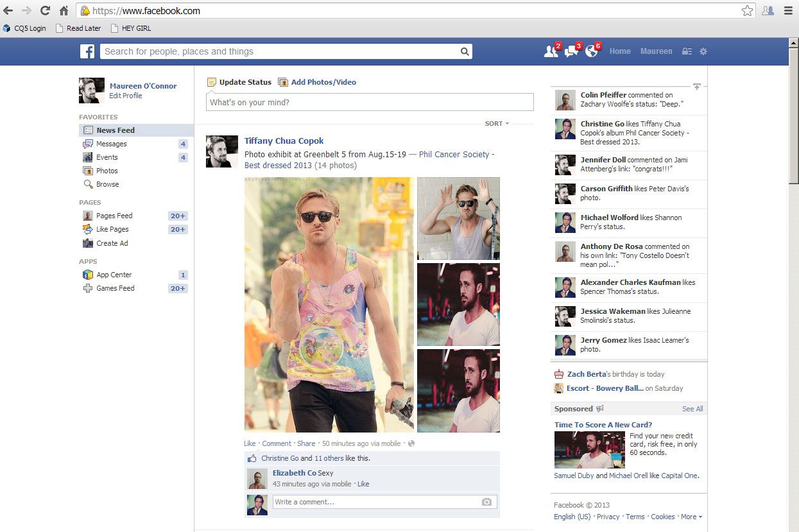
Task: Like Tiffany Chua Copok's post
Action: pyautogui.click(x=250, y=443)
